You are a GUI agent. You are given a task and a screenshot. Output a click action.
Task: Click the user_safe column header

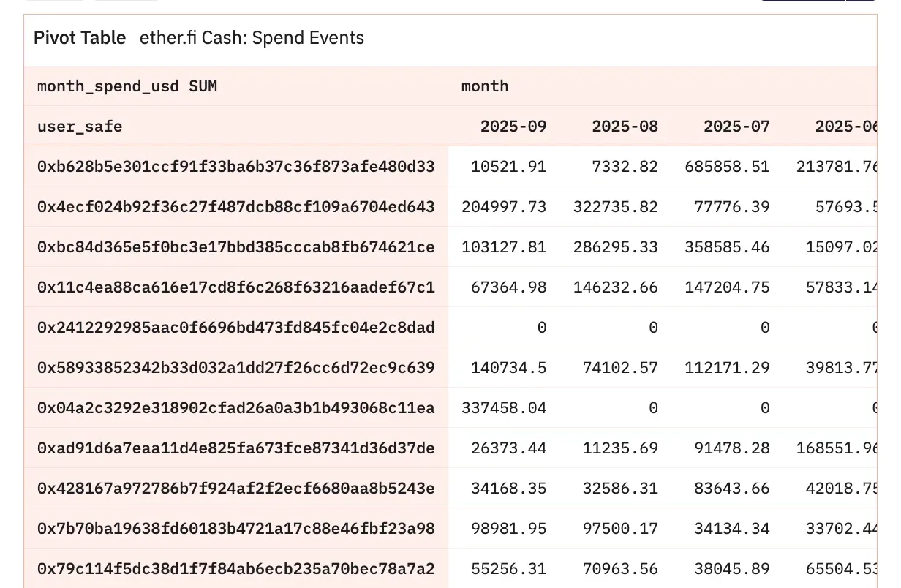(80, 127)
